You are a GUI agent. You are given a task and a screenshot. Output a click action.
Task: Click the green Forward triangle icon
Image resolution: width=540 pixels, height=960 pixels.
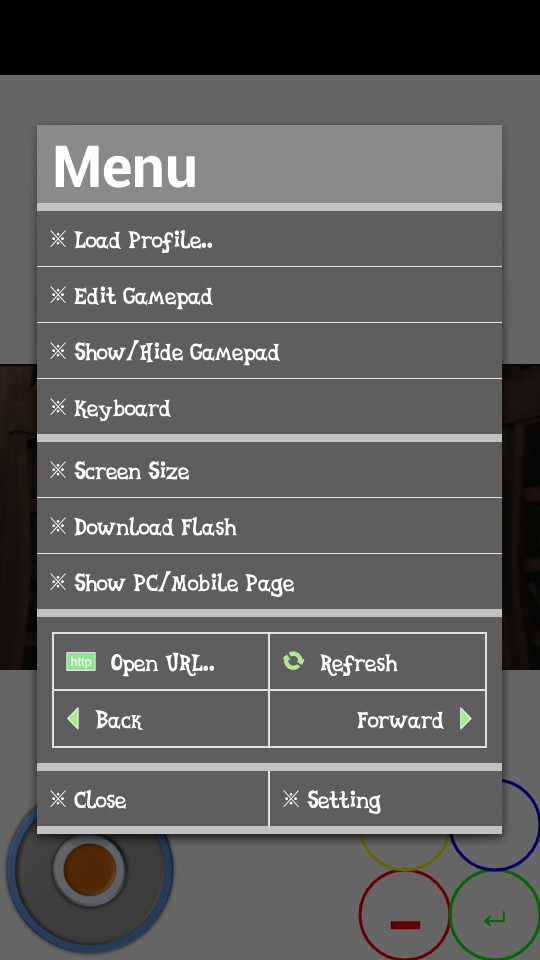coord(466,718)
